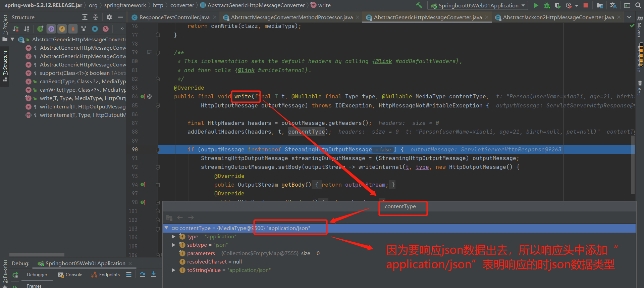Viewport: 644px width, 288px height.
Task: Toggle Show non-public orange lock button
Action: pyautogui.click(x=73, y=29)
